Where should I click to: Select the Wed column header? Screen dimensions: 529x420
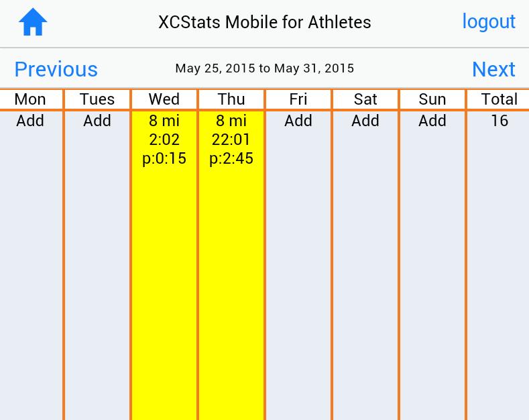[164, 99]
